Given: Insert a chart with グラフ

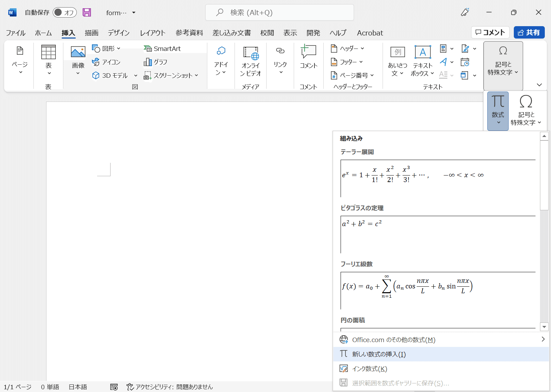Looking at the screenshot, I should [x=159, y=62].
